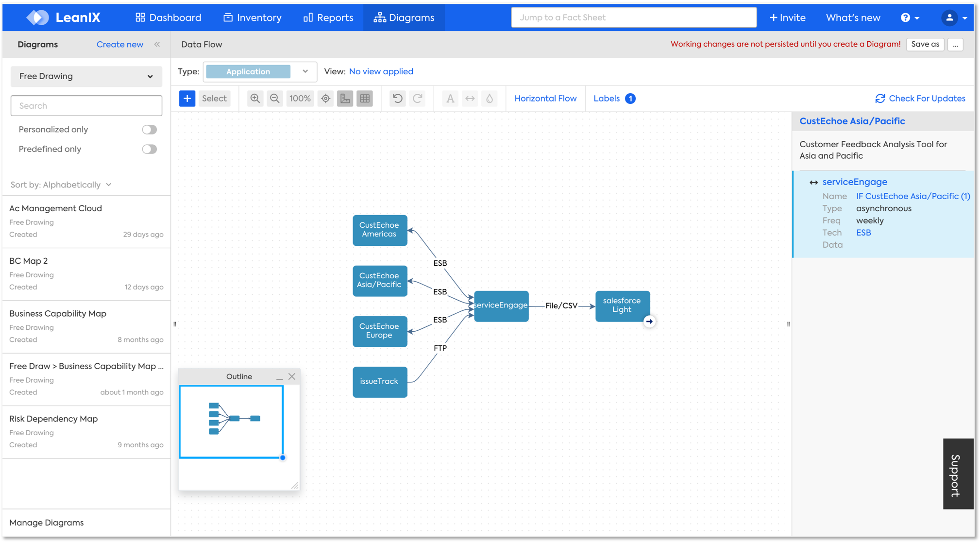
Task: Open the Free Drawing dropdown
Action: (x=86, y=76)
